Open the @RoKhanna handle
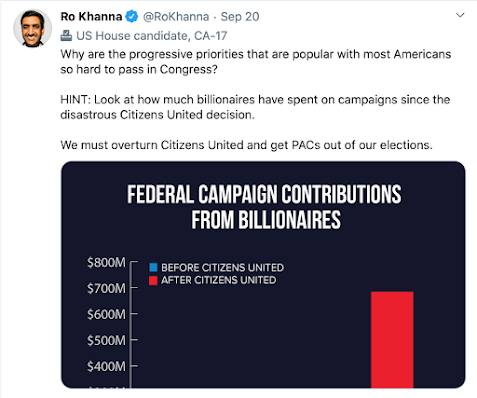Screen dimensions: 477x398 tap(176, 16)
